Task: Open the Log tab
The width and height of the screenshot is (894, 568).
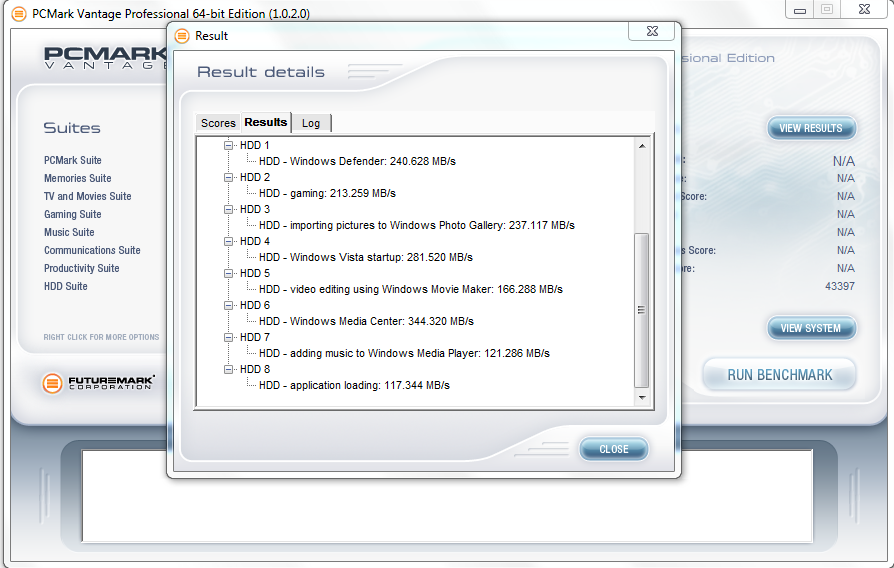Action: pyautogui.click(x=311, y=123)
